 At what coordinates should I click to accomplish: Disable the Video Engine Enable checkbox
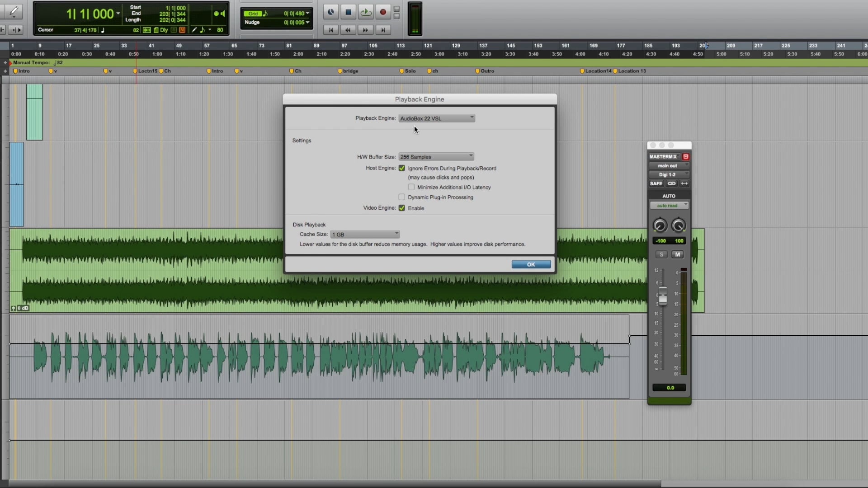tap(402, 208)
